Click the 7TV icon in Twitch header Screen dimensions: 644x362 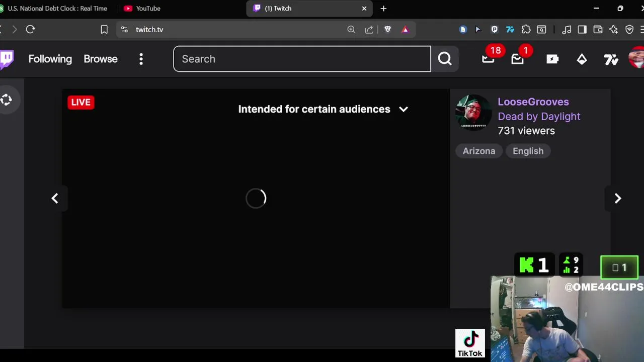[x=611, y=59]
